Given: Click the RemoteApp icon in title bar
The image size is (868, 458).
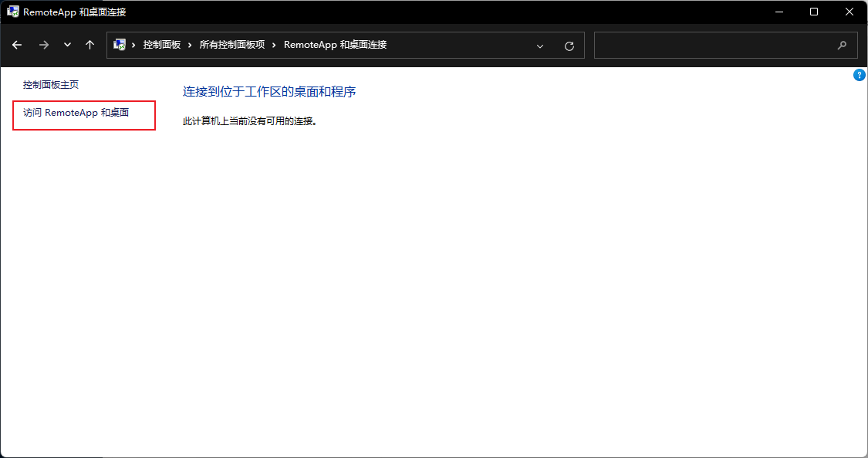Looking at the screenshot, I should click(12, 12).
